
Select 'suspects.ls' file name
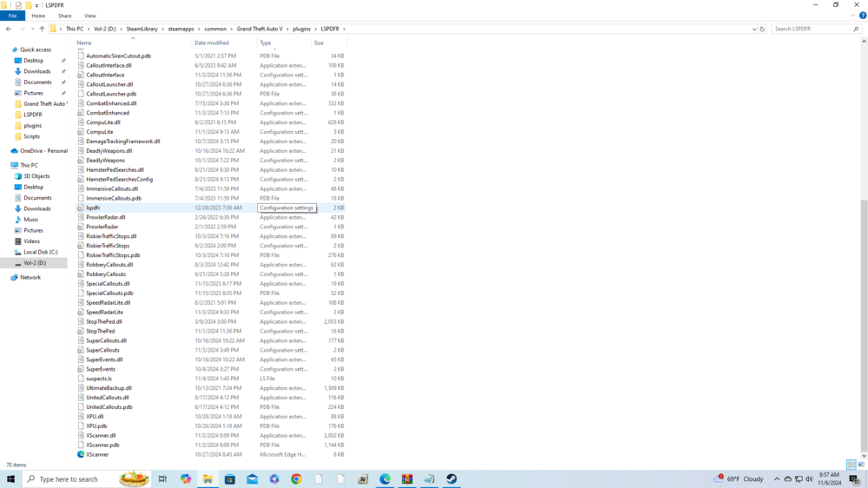click(99, 379)
